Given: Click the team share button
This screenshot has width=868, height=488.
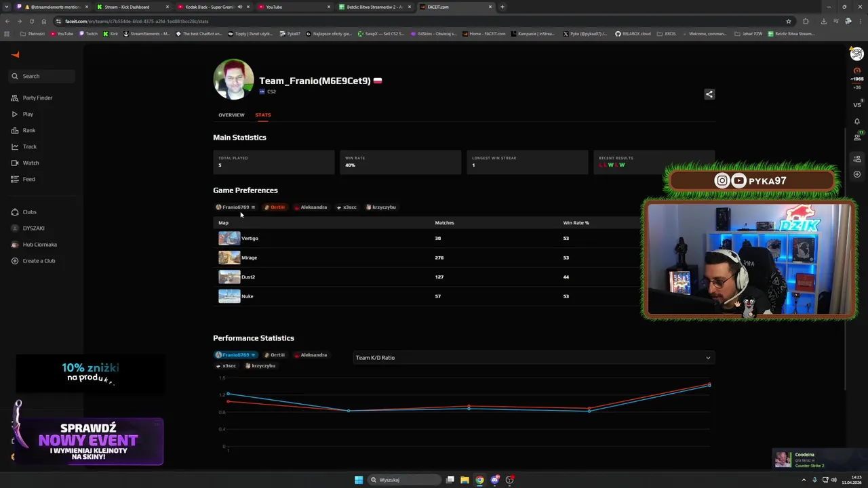Looking at the screenshot, I should coord(709,94).
